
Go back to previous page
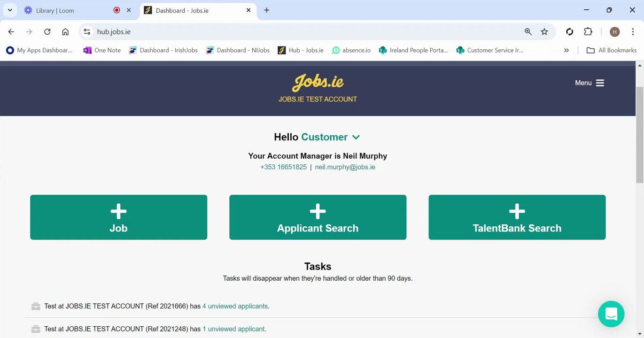[11, 31]
